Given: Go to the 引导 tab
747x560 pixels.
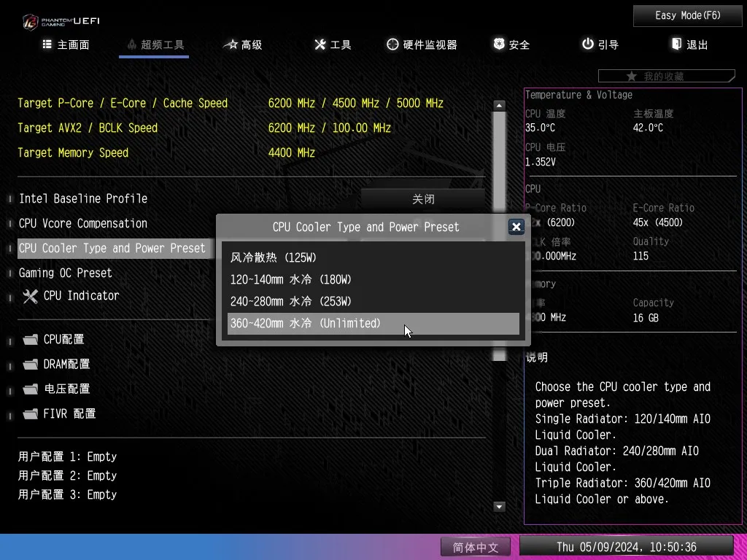Looking at the screenshot, I should coord(600,44).
